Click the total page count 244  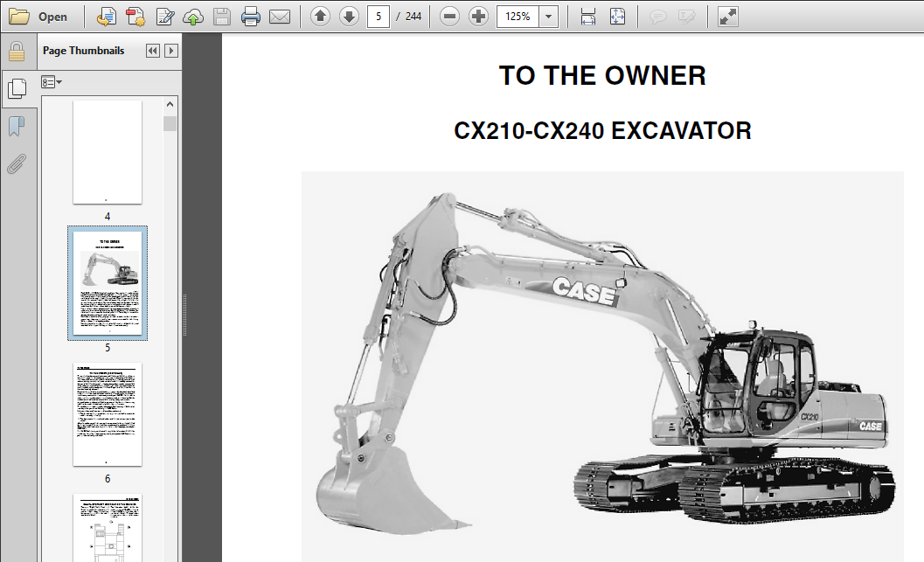tap(413, 17)
